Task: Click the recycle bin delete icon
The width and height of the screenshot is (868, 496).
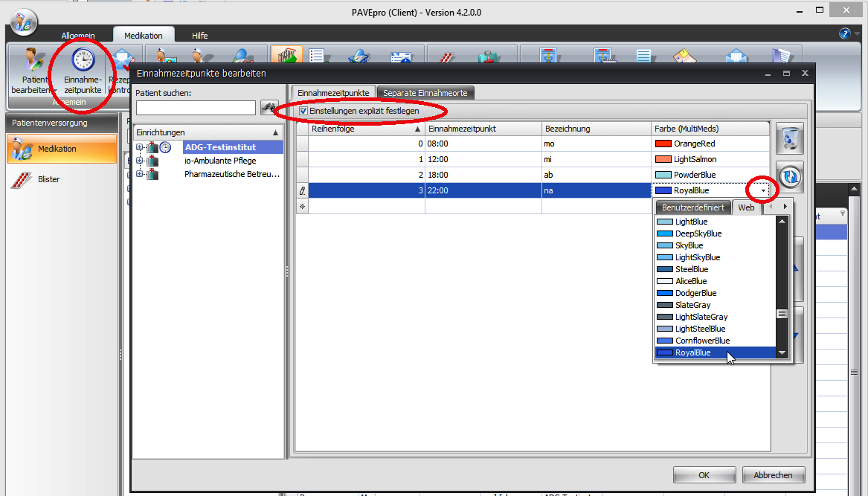Action: [x=789, y=138]
